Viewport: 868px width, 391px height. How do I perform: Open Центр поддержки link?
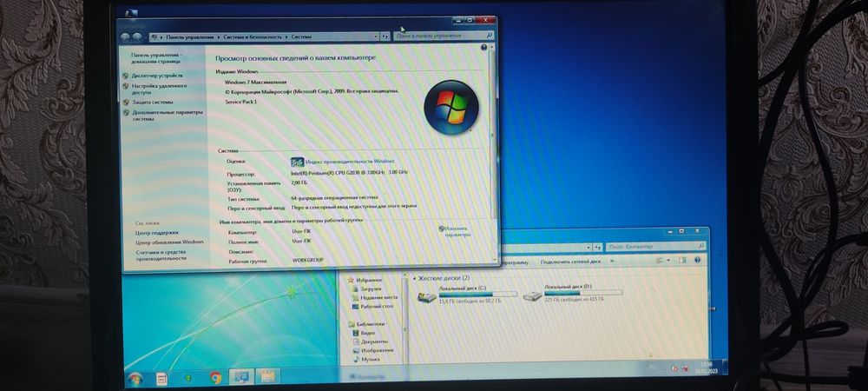pos(156,233)
